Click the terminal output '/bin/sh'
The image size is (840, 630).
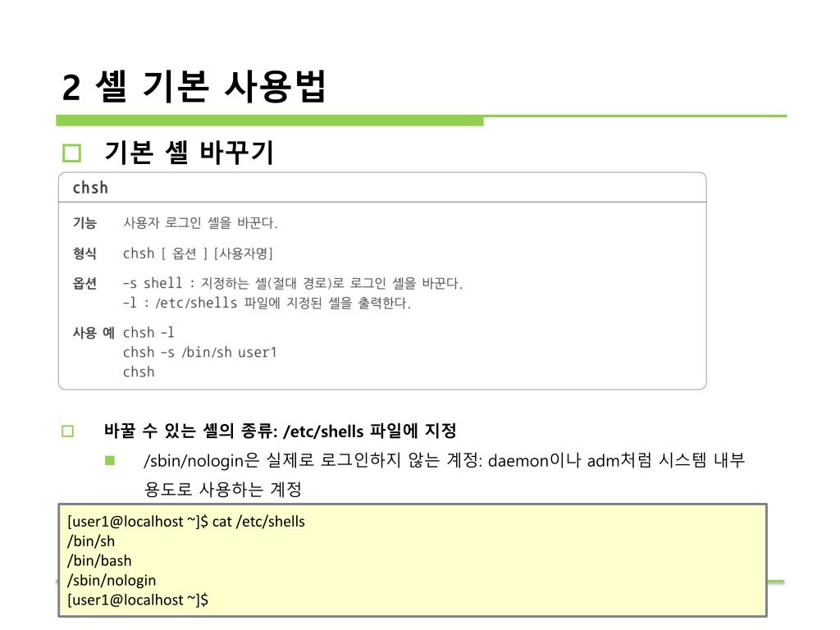click(x=91, y=541)
